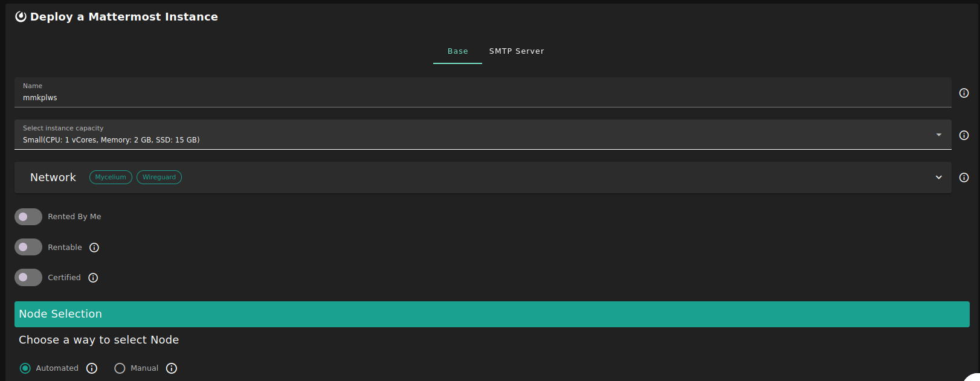Expand the Network panel chevron
The width and height of the screenshot is (980, 381).
938,178
